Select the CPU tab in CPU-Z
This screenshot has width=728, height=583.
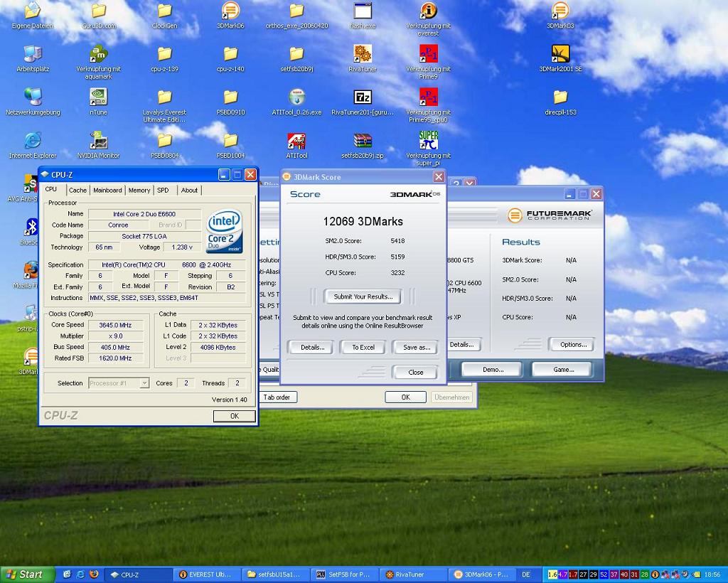(51, 189)
